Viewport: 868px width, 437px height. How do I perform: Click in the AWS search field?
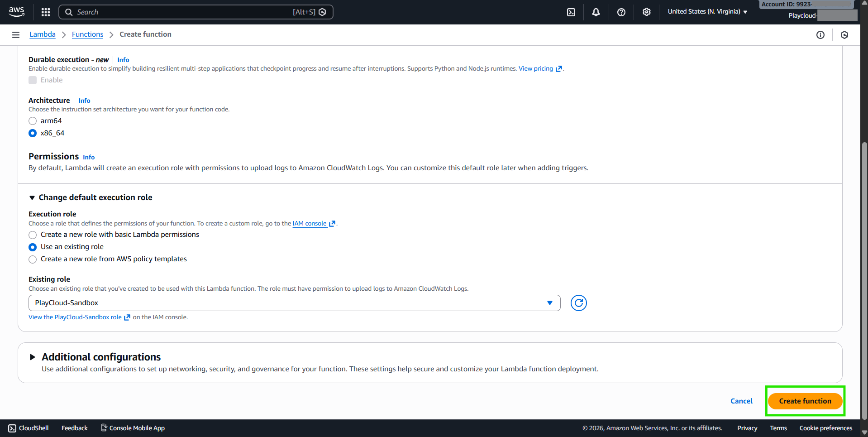tap(181, 12)
